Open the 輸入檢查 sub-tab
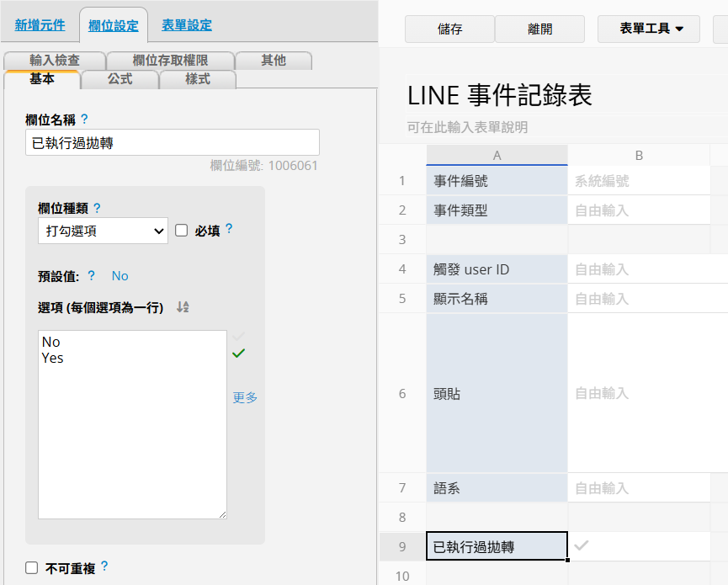 click(x=55, y=61)
